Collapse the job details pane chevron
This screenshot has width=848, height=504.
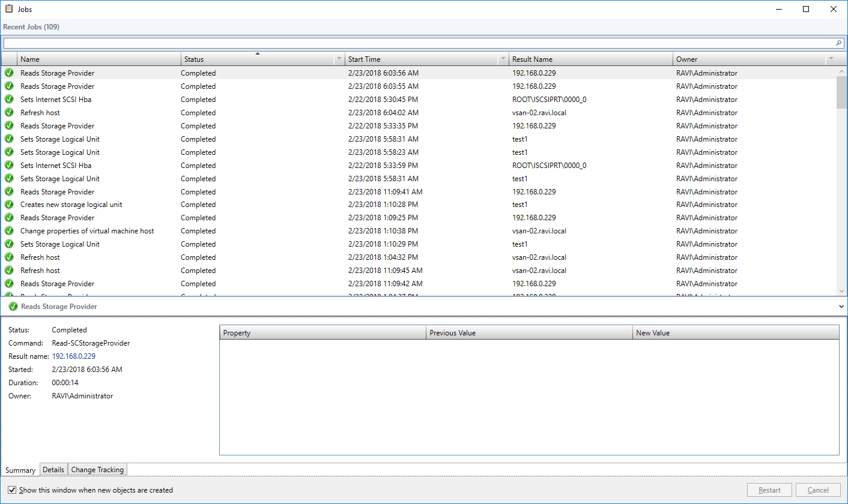point(841,307)
